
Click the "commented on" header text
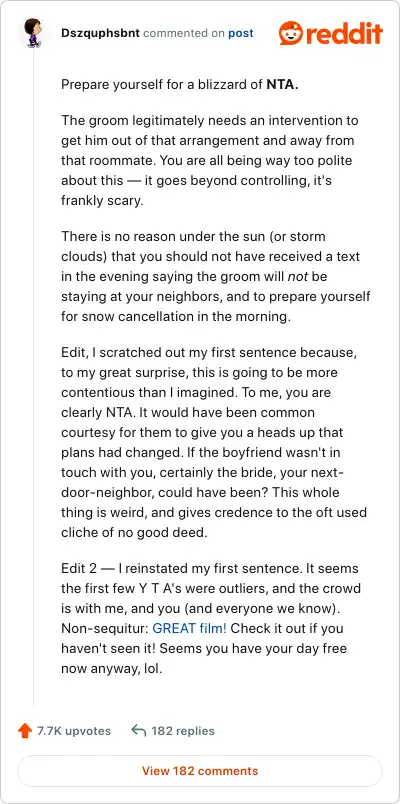pos(184,33)
